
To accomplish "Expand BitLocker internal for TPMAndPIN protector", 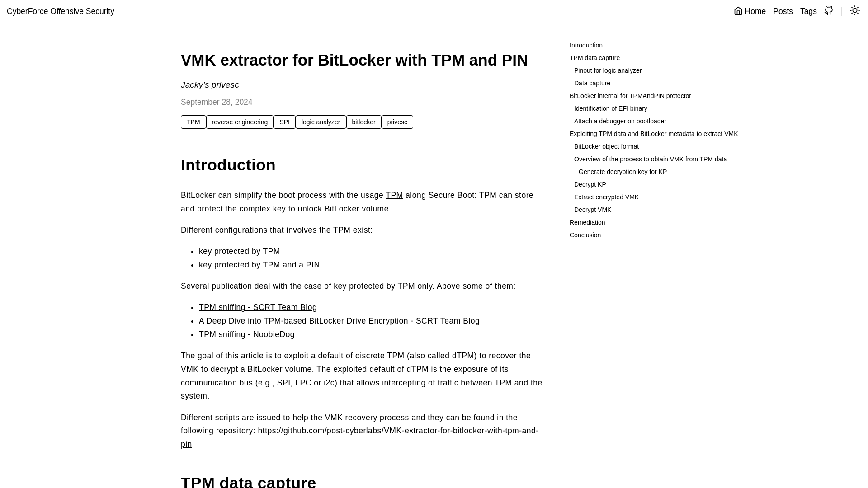I will pos(630,95).
